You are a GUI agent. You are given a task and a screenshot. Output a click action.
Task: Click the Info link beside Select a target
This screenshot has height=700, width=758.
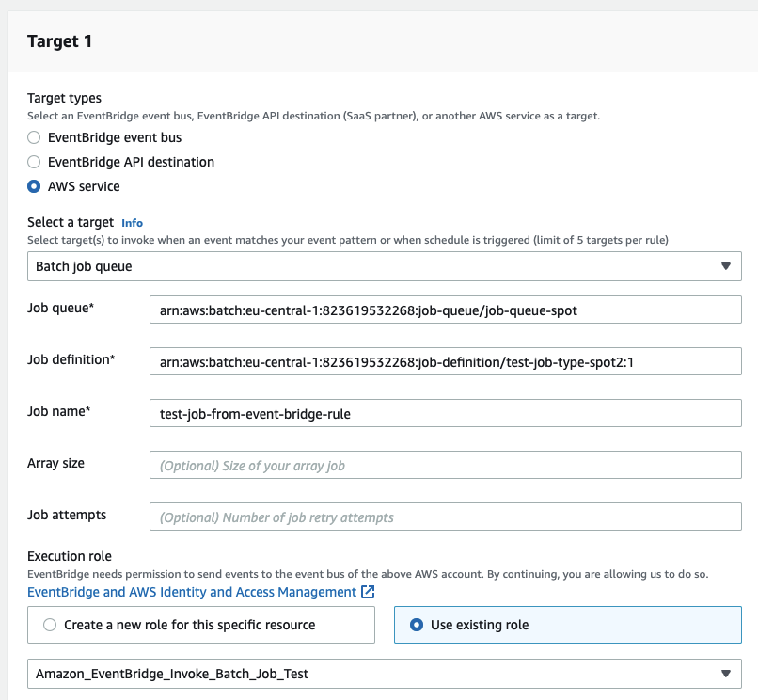point(132,223)
